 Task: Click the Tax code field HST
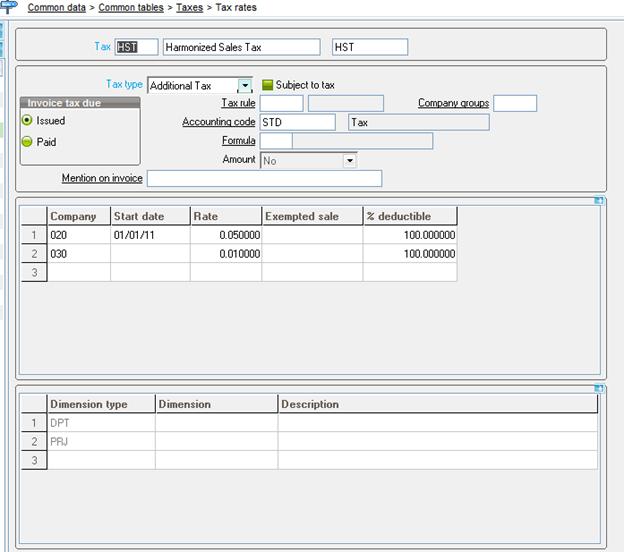coord(136,47)
